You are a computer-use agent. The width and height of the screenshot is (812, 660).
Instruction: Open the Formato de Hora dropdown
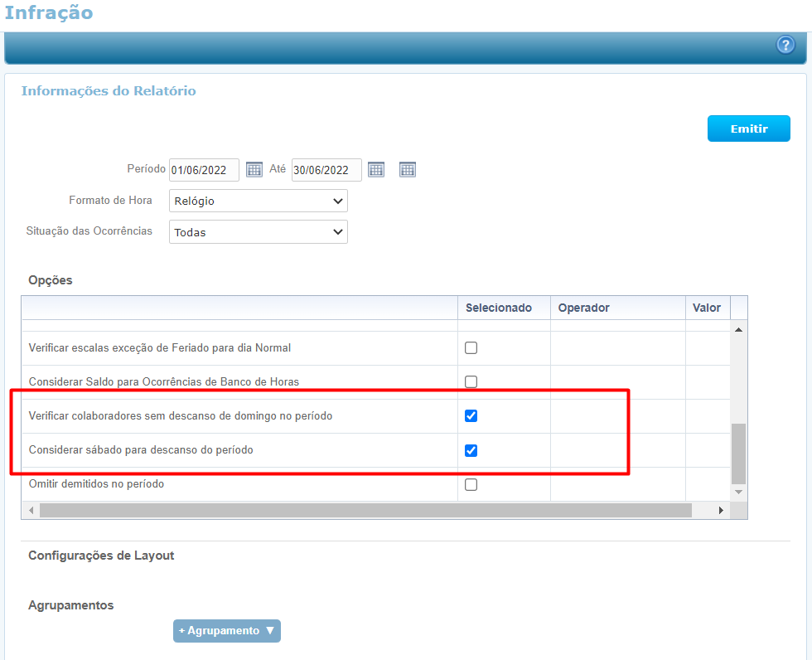coord(259,201)
